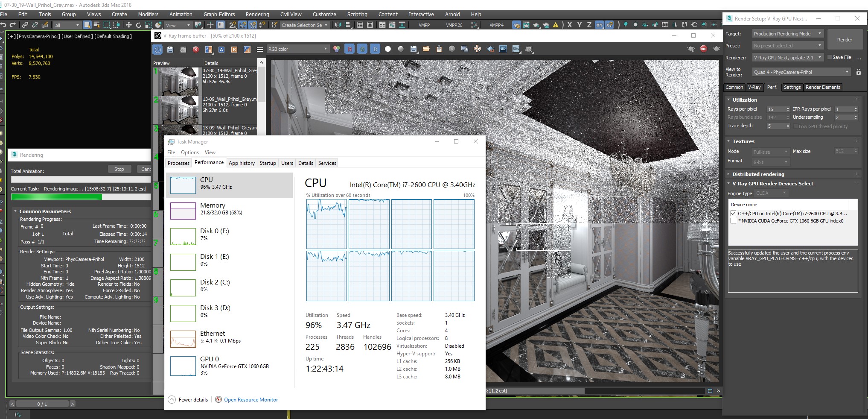Switch to the App history tab in Task Manager

tap(242, 163)
